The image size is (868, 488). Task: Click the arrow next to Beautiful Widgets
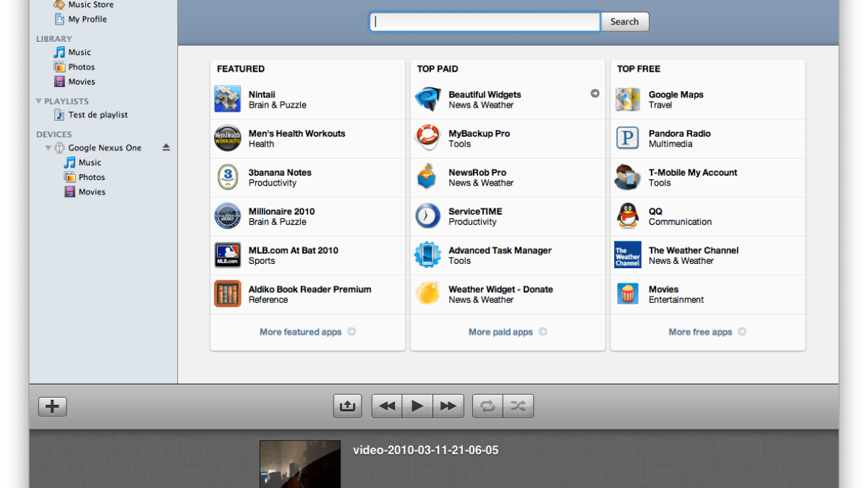[595, 93]
